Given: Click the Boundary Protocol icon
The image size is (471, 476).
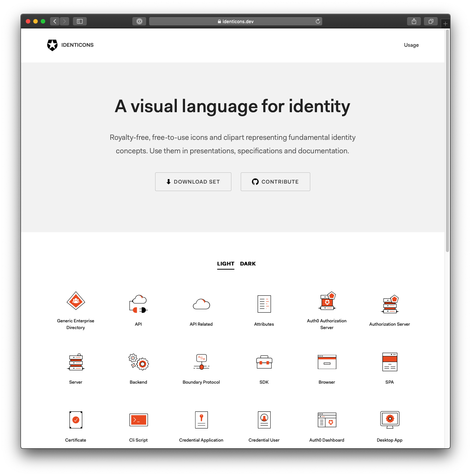Looking at the screenshot, I should (201, 362).
